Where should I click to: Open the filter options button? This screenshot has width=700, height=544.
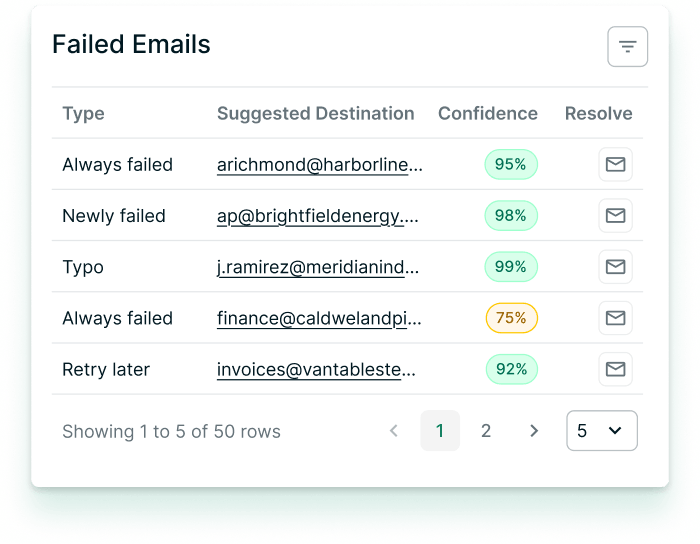[627, 46]
